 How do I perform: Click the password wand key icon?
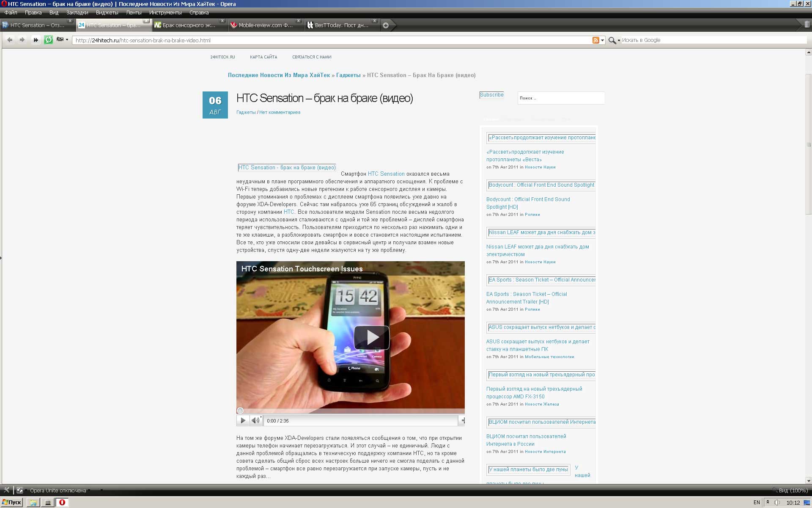tap(60, 39)
